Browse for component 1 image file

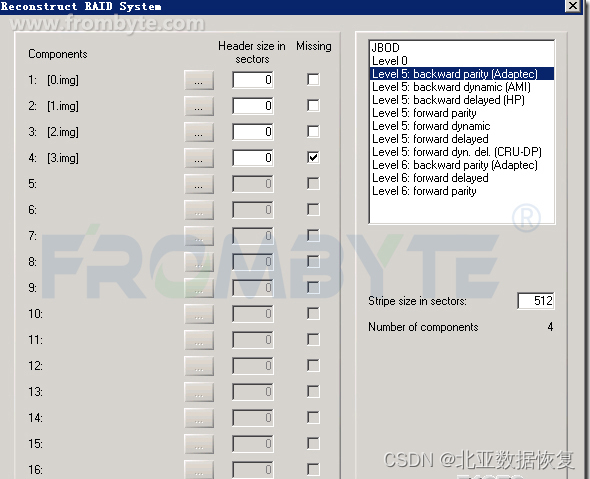(199, 80)
